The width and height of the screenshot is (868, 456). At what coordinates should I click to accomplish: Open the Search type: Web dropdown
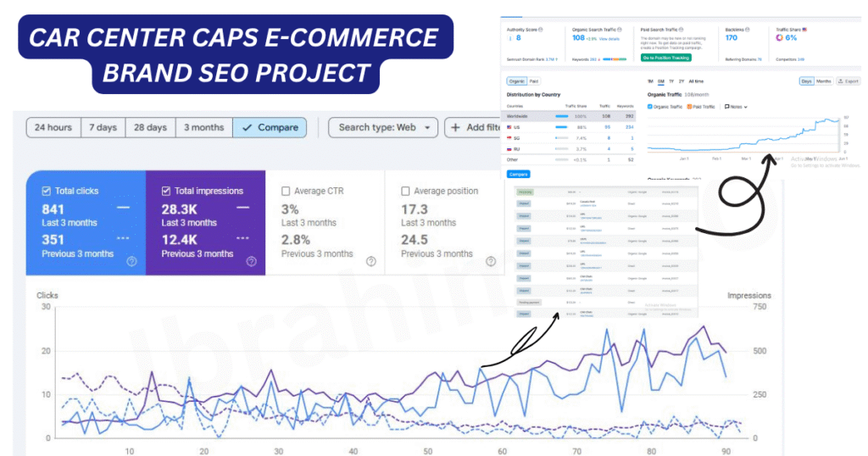(383, 127)
